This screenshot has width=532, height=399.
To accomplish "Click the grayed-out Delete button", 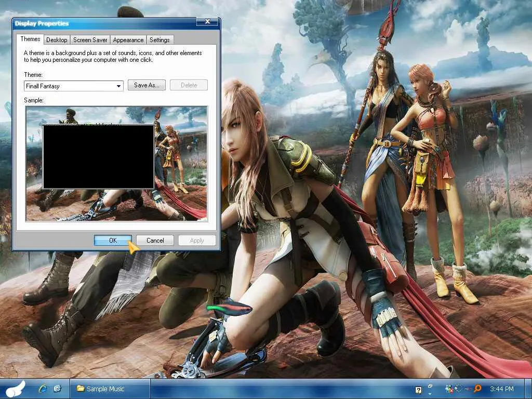I will 189,85.
